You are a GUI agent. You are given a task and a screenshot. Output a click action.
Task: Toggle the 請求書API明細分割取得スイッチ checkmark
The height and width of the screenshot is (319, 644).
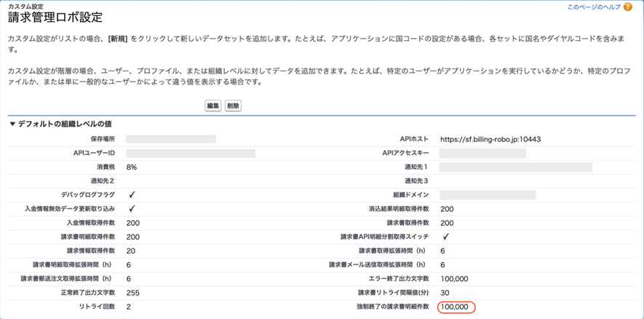[446, 237]
